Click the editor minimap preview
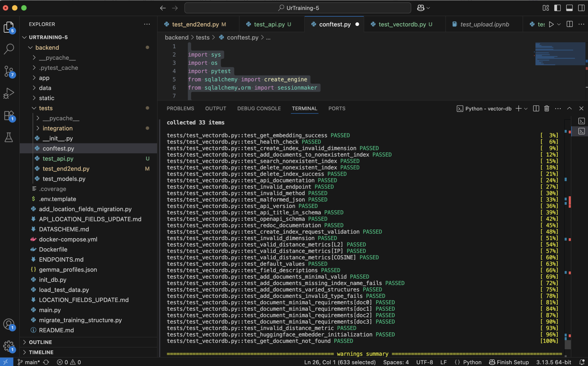This screenshot has height=366, width=588. tap(560, 54)
